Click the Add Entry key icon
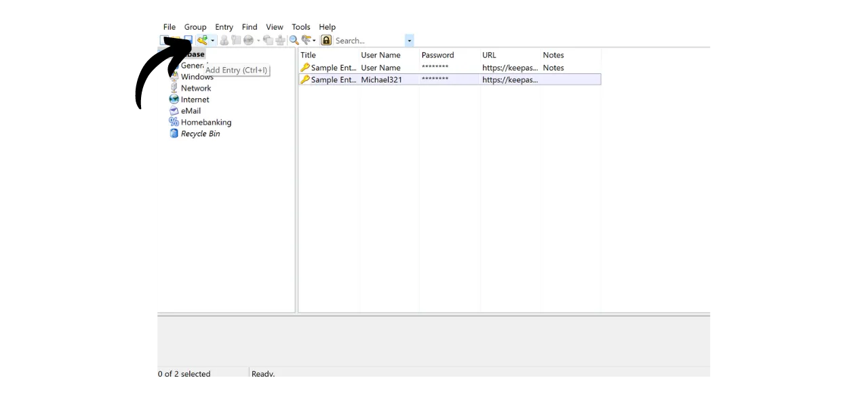 [x=203, y=40]
